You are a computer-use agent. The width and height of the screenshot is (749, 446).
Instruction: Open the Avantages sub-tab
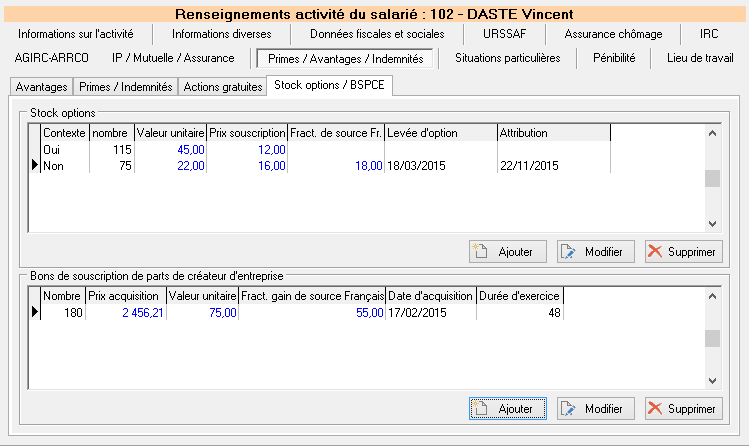tap(42, 87)
